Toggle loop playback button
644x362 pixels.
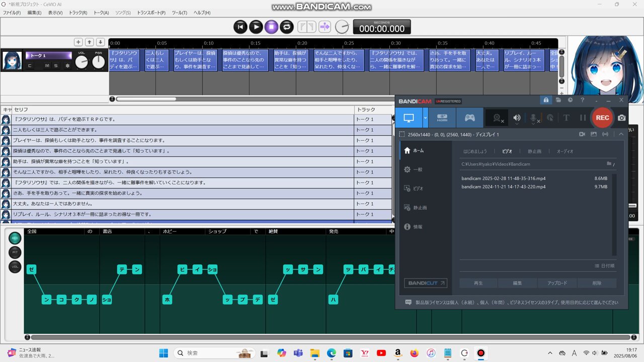[x=287, y=27]
